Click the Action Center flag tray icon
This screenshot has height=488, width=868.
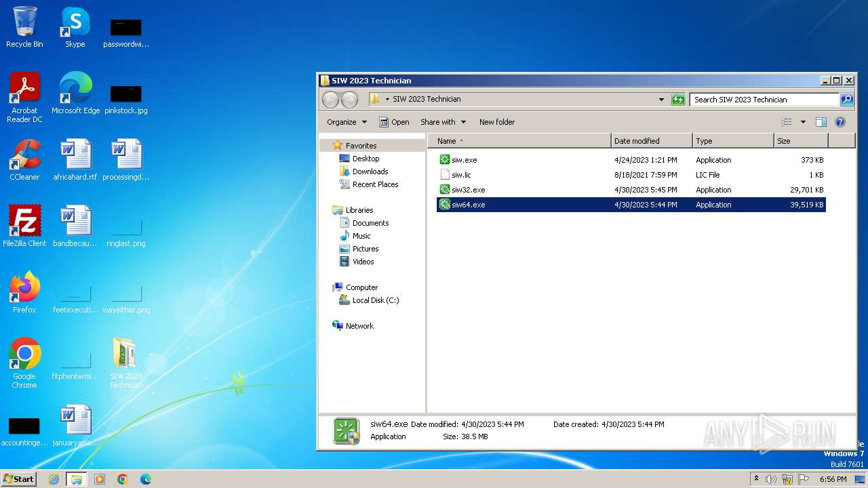[804, 479]
